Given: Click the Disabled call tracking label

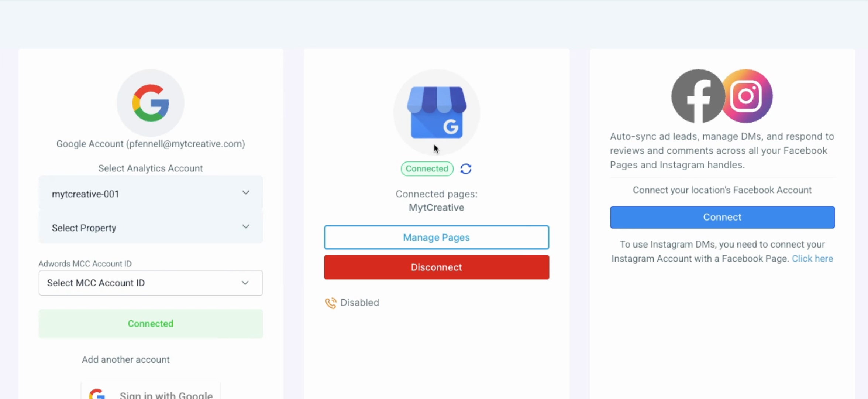Looking at the screenshot, I should tap(359, 303).
